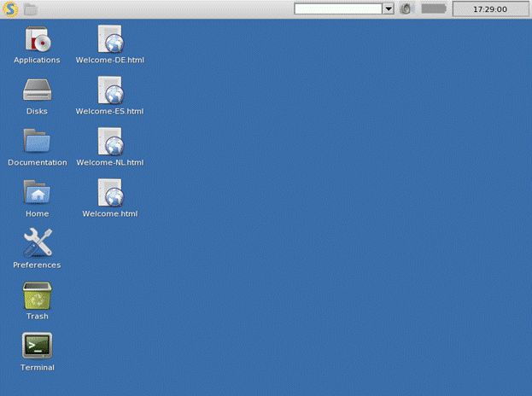Select the "Home" label text
Image resolution: width=532 pixels, height=396 pixels.
pyautogui.click(x=38, y=213)
